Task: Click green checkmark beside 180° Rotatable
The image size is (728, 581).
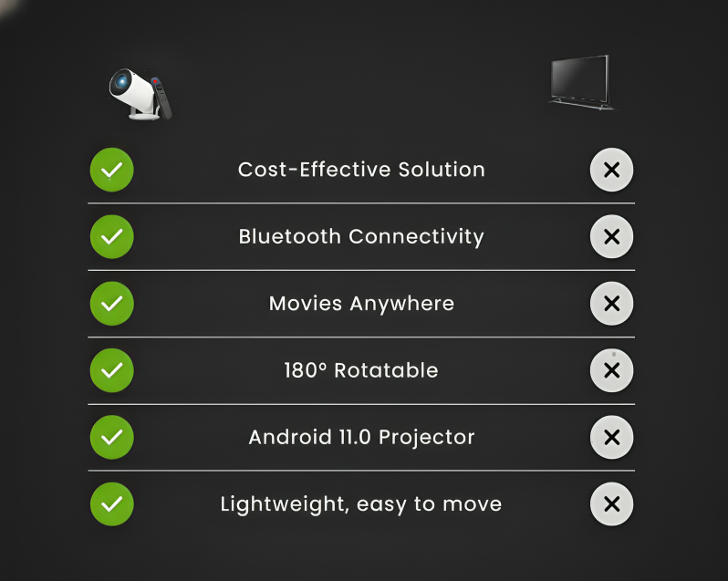Action: tap(112, 370)
